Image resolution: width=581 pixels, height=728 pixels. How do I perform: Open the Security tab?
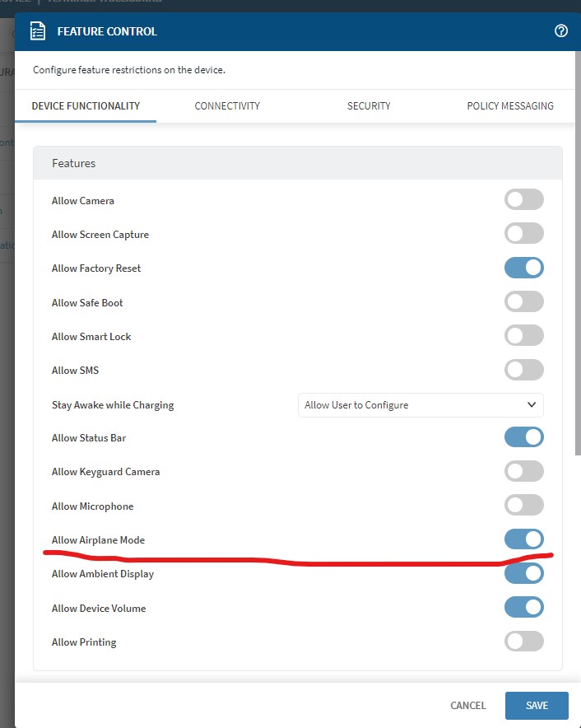(x=369, y=106)
